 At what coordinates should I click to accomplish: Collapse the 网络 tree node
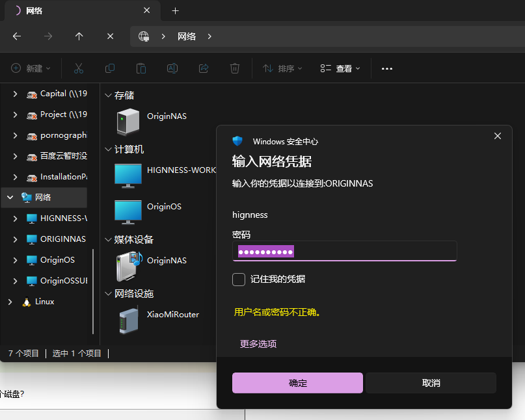[x=9, y=197]
